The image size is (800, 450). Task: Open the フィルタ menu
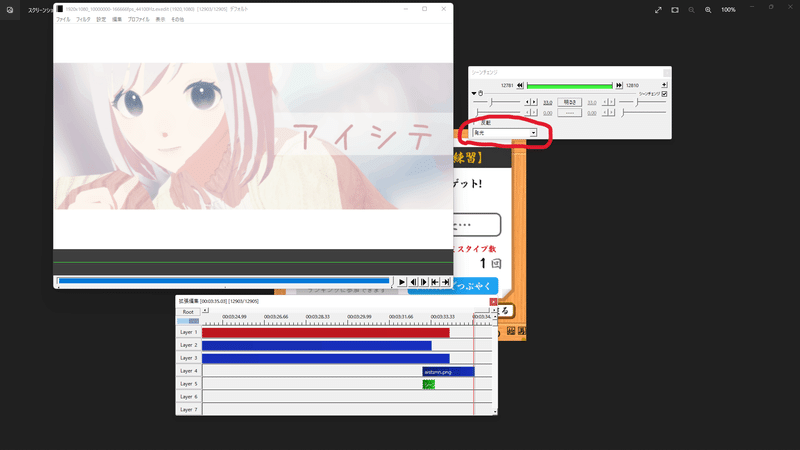tap(83, 19)
